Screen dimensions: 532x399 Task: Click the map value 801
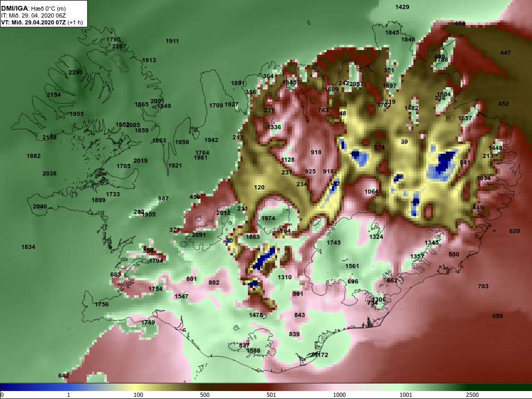(x=192, y=279)
